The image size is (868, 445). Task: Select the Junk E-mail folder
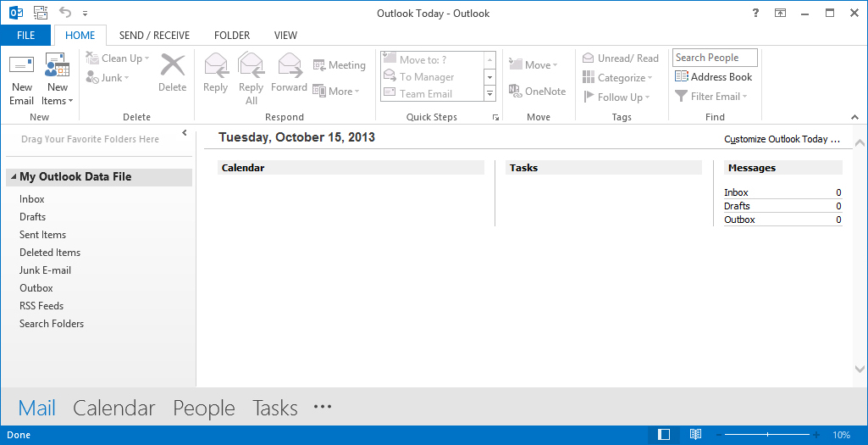click(46, 270)
